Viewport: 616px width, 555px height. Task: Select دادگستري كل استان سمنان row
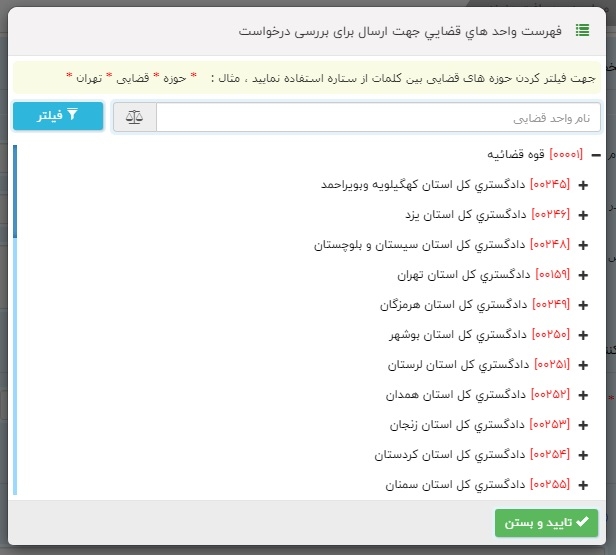coord(478,485)
